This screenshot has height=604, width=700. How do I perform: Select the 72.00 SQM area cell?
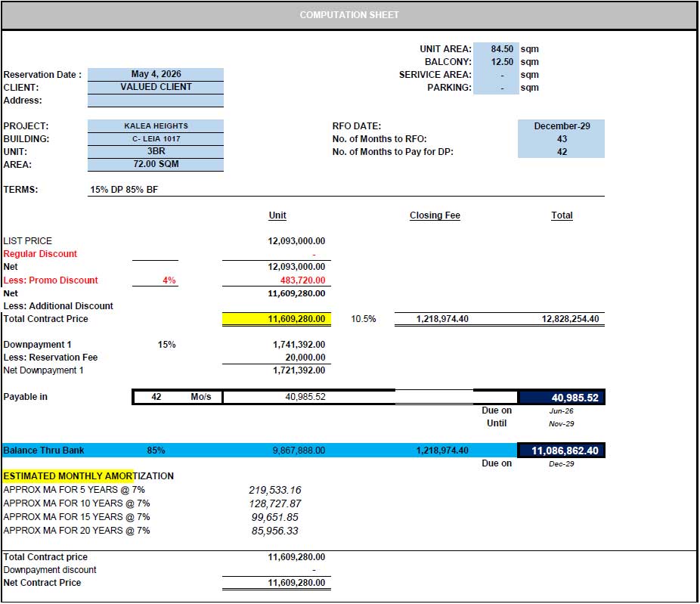pos(156,164)
